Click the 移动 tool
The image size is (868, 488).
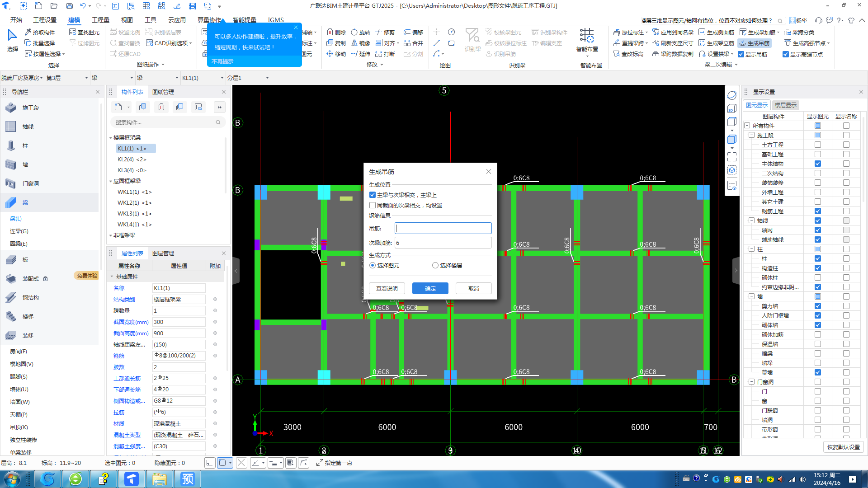point(336,54)
